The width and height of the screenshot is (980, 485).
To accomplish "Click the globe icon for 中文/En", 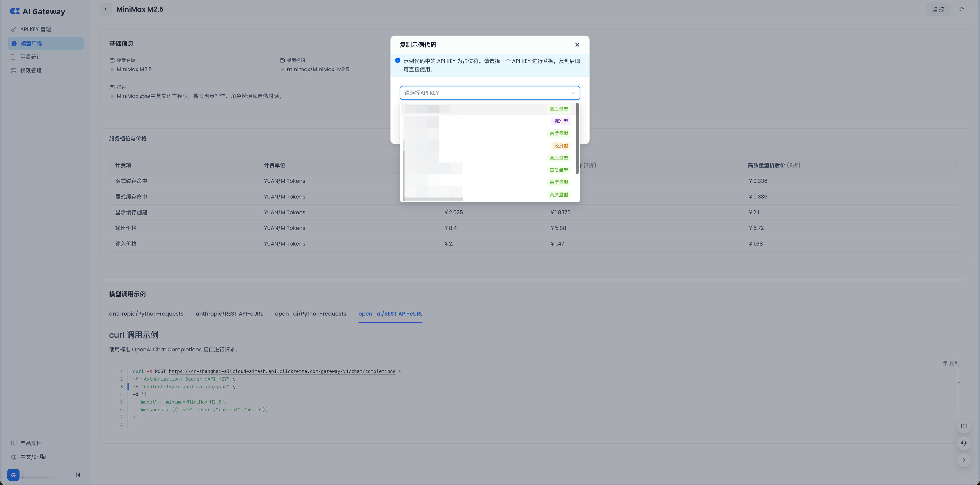I will coord(14,457).
